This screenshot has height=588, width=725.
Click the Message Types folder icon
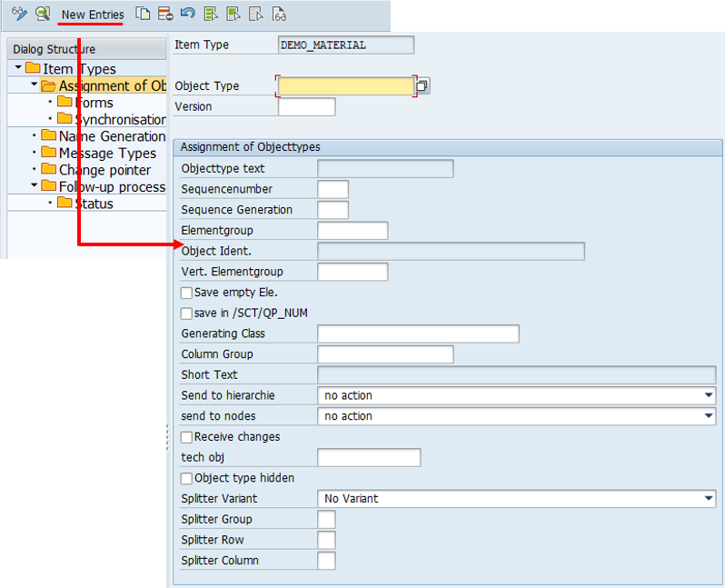tap(49, 153)
